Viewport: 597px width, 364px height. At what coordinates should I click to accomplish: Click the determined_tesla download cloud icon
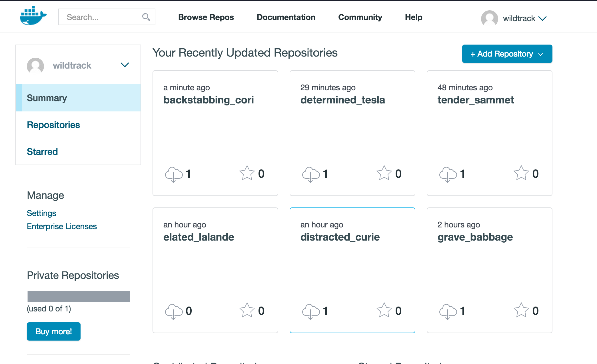(311, 174)
